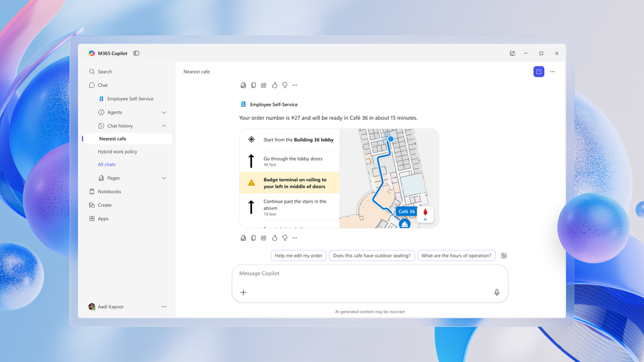Thumbs up the directions reply

pos(275,238)
